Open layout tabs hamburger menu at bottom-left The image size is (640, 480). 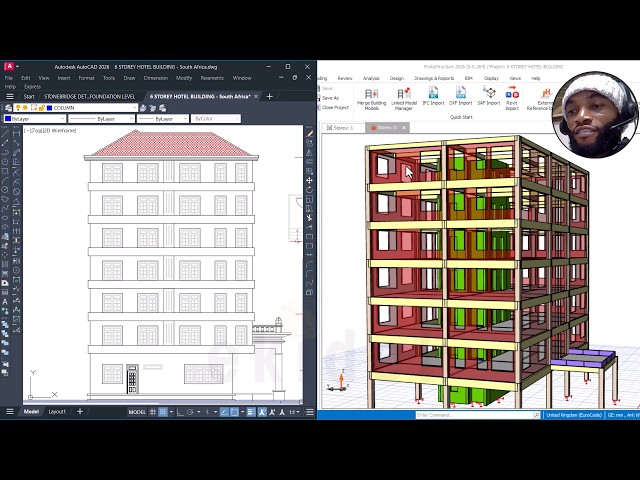click(10, 411)
